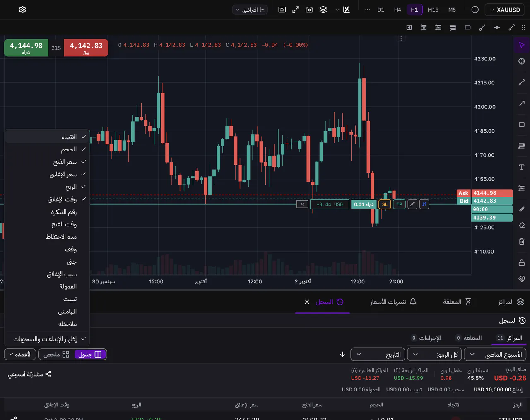The height and width of the screenshot is (420, 530).
Task: Switch to the المراكز tab with layers icon
Action: [x=511, y=302]
